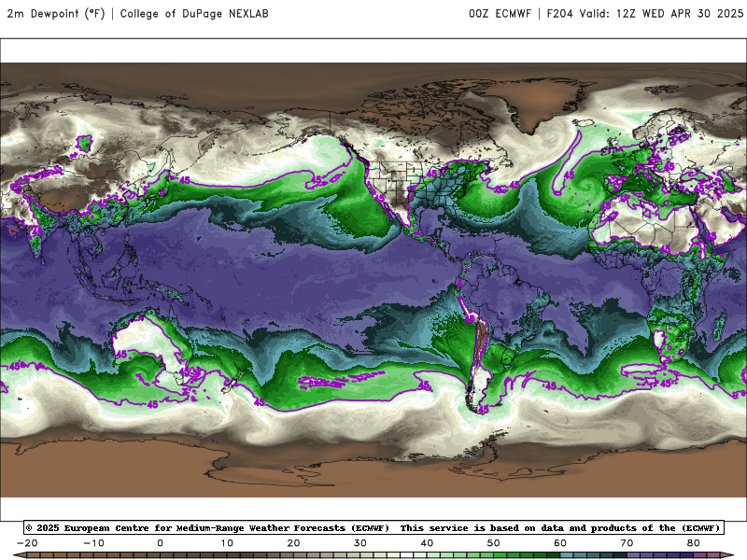This screenshot has height=560, width=747.
Task: Click the 10 colorbar label
Action: 227,543
